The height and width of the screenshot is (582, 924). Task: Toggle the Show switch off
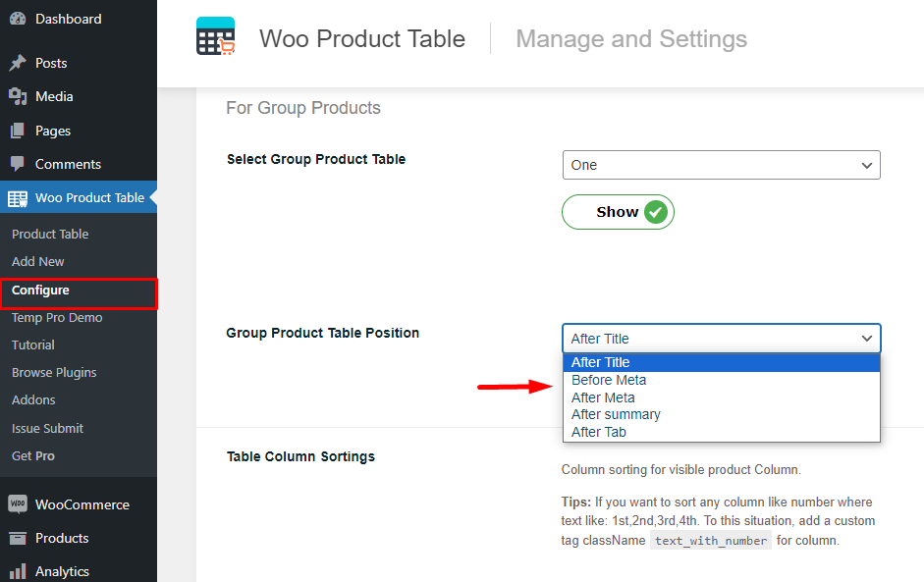point(618,212)
